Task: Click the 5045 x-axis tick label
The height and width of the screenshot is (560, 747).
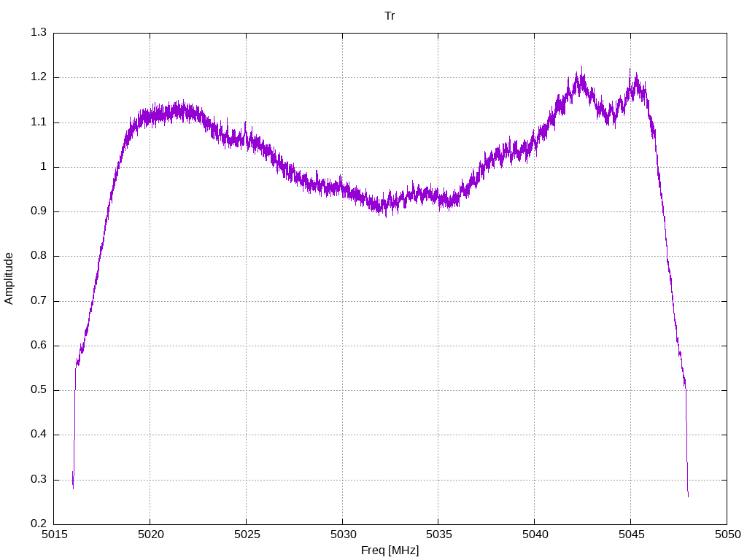Action: pos(631,534)
